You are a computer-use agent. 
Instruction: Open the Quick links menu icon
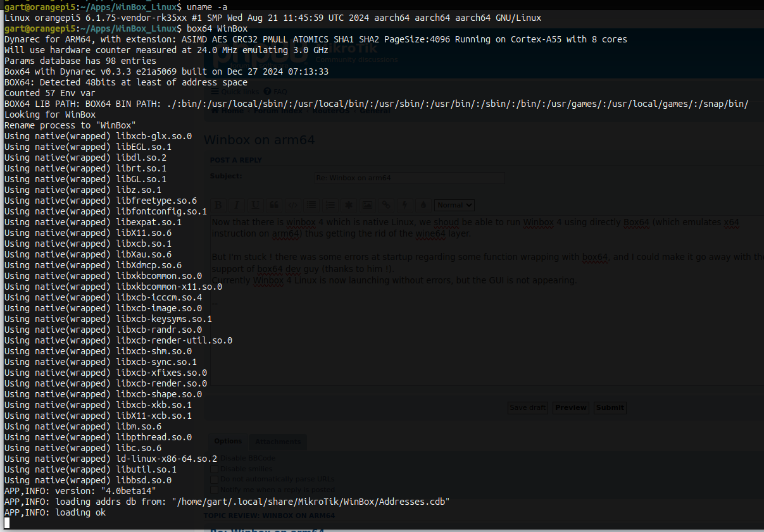215,91
